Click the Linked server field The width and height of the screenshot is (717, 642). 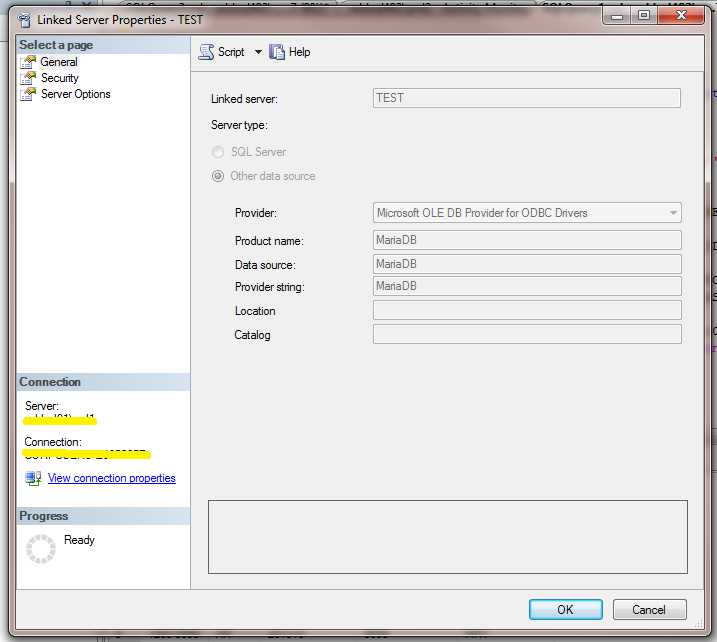point(527,98)
